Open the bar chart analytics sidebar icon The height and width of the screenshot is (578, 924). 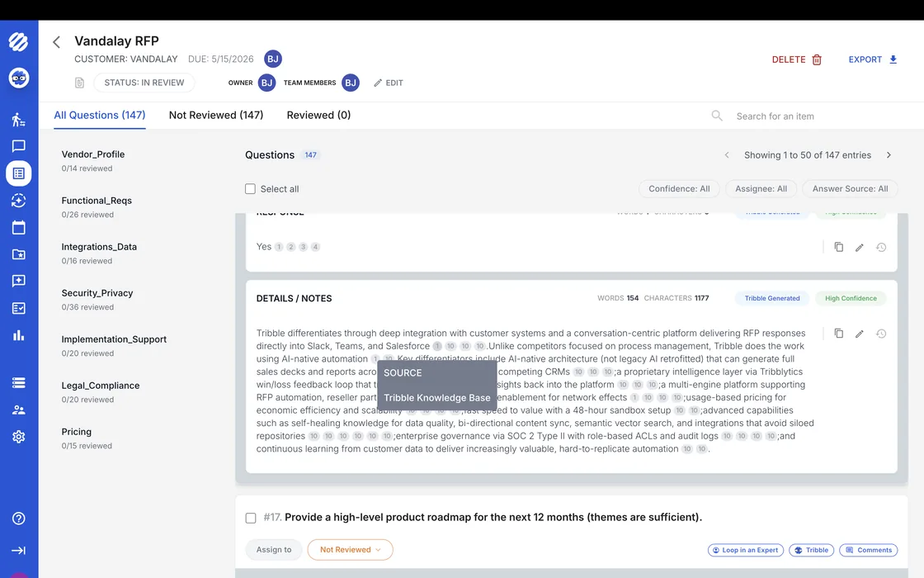pos(18,335)
